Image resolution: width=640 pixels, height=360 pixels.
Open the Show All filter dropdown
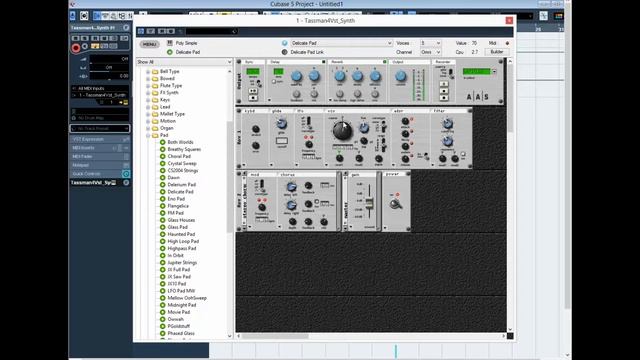[x=184, y=62]
